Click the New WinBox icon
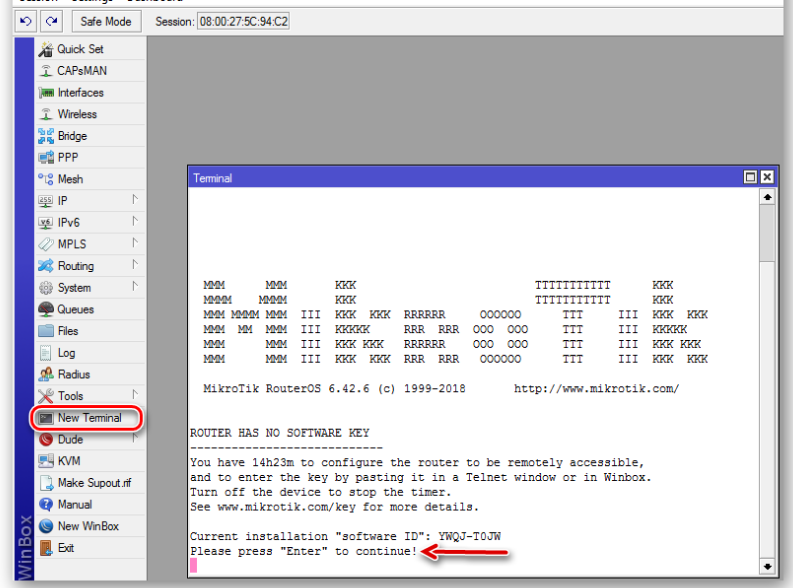 pyautogui.click(x=46, y=526)
